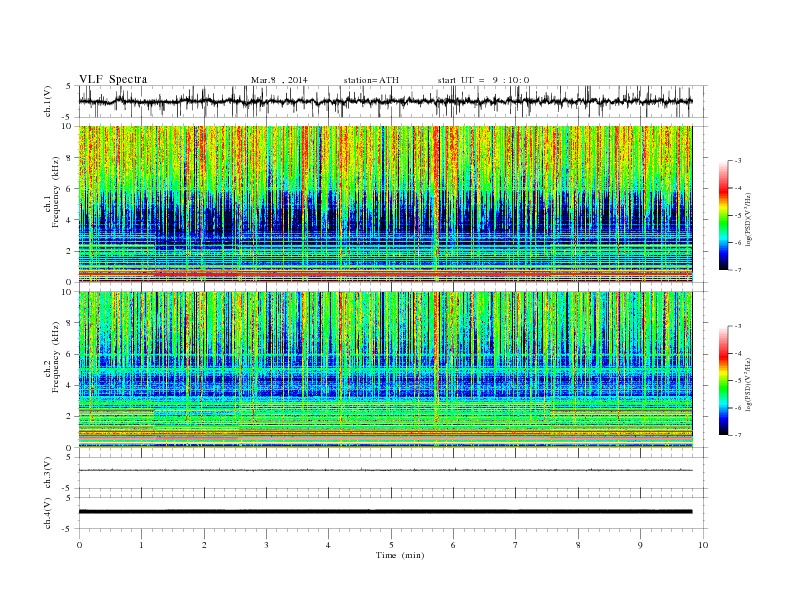Click the ch.1 spectrogram color scale bar

point(724,215)
